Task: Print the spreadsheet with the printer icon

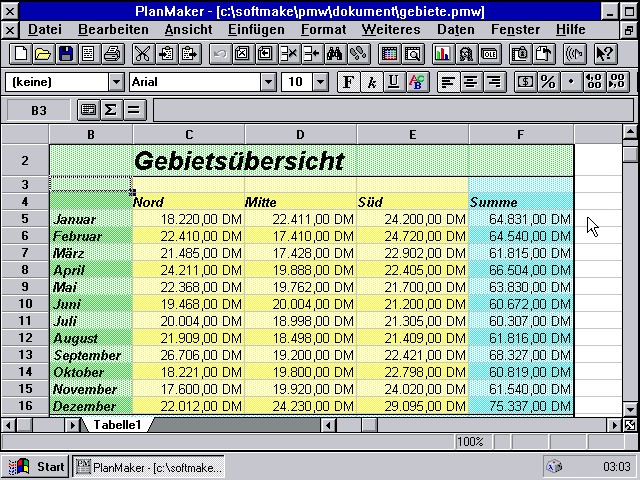Action: pyautogui.click(x=112, y=54)
